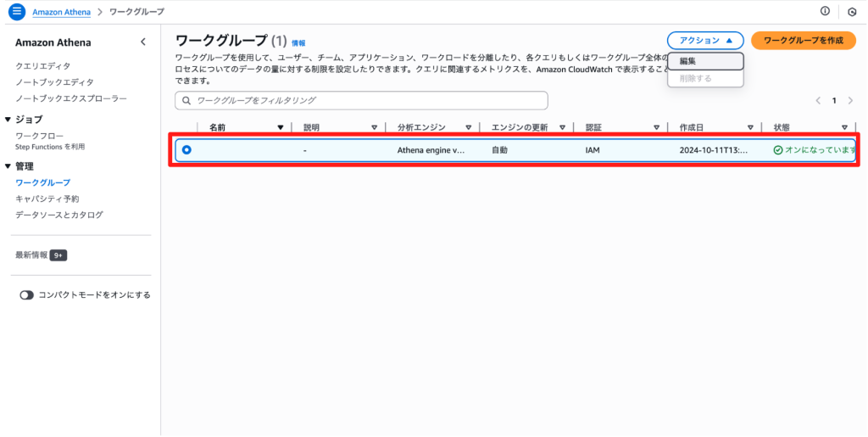Click the green check status icon
The image size is (868, 437).
[778, 150]
